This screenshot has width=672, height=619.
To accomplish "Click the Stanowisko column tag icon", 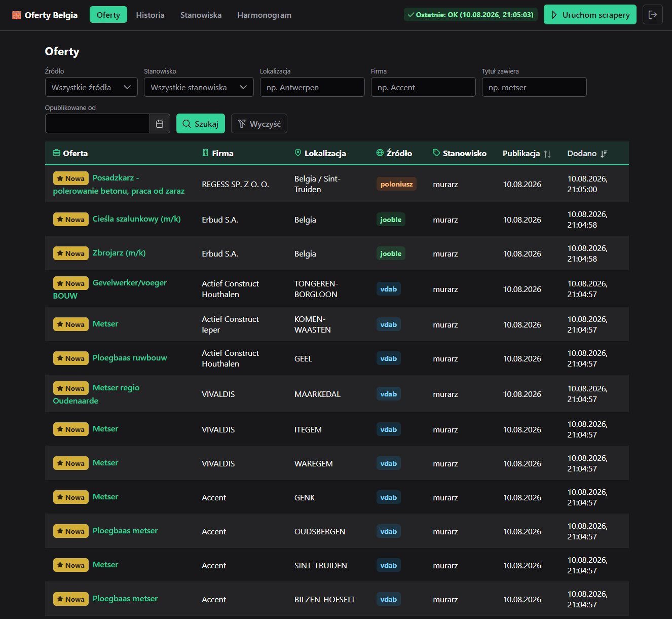I will coord(436,153).
